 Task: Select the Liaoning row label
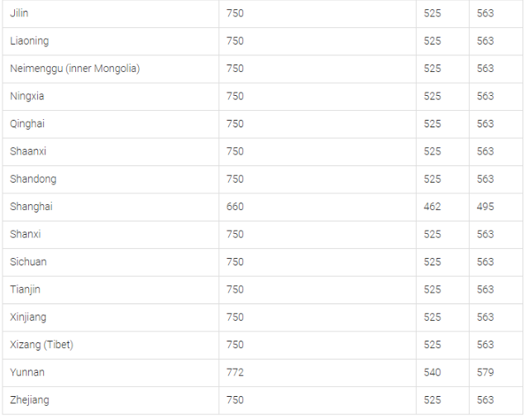pos(29,41)
